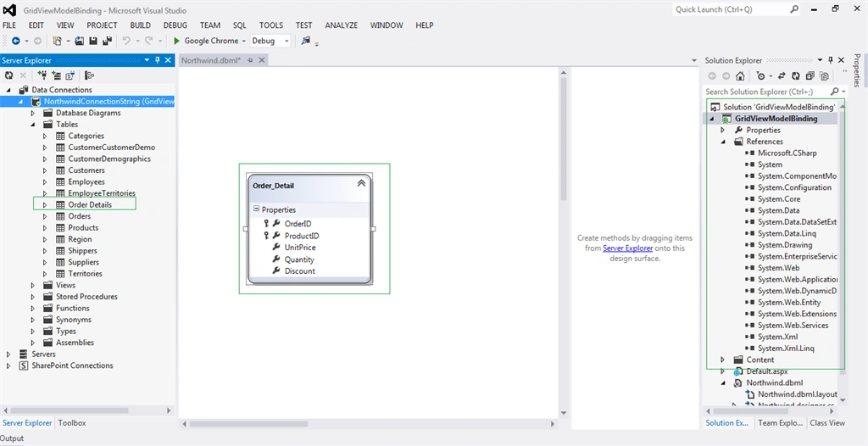Select the Products table in the tree

(83, 228)
